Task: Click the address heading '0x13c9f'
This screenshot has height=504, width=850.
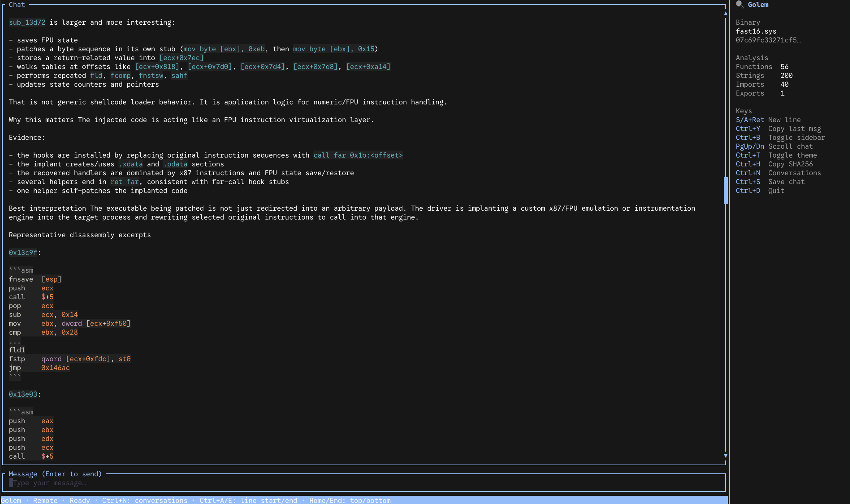Action: [x=23, y=253]
